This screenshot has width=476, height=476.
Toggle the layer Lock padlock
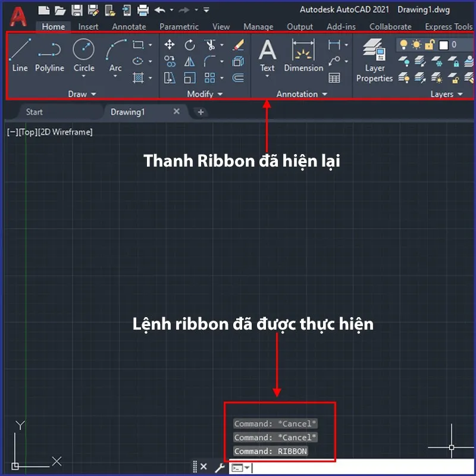coord(430,44)
